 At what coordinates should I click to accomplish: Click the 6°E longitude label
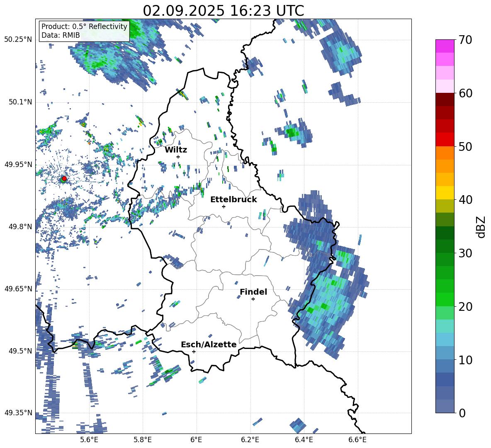tap(196, 440)
